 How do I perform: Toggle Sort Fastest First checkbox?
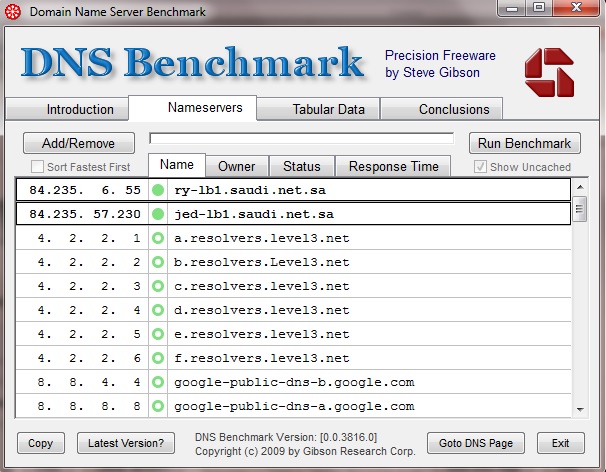click(x=37, y=167)
